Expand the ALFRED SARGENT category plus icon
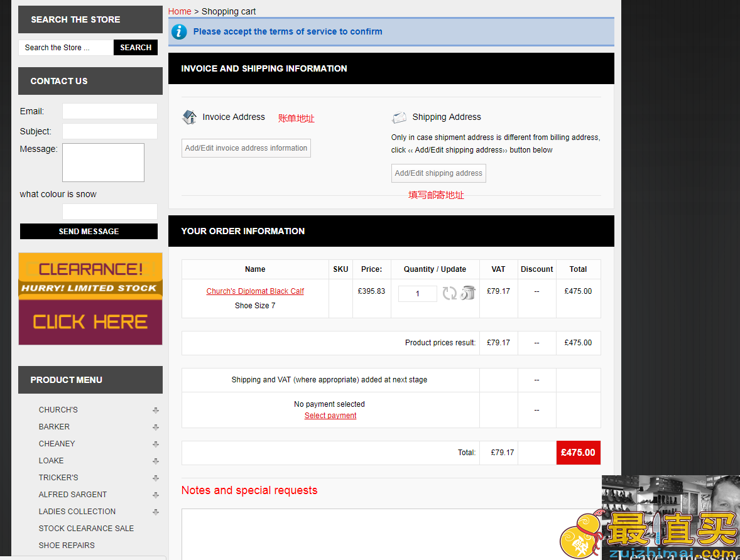The width and height of the screenshot is (740, 560). click(x=156, y=495)
